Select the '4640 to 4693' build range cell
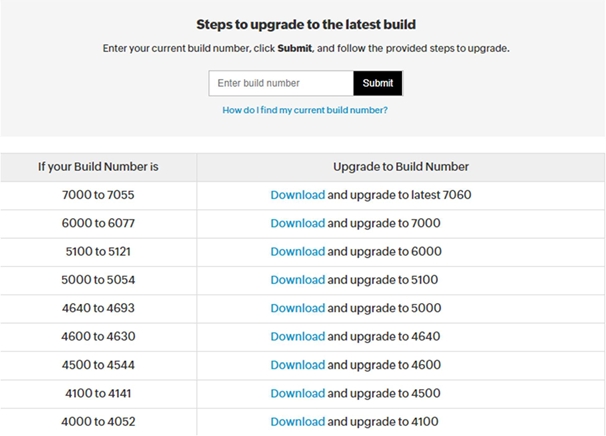 98,308
